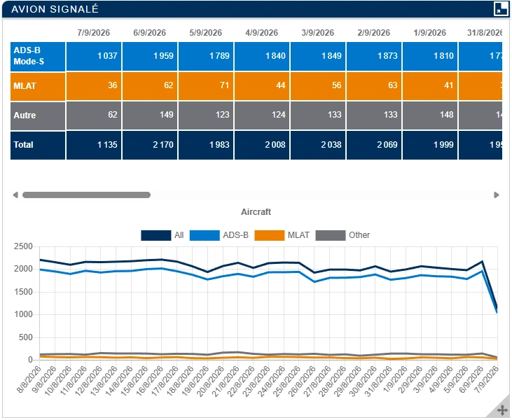Click the 2500 y-axis label

[23, 246]
